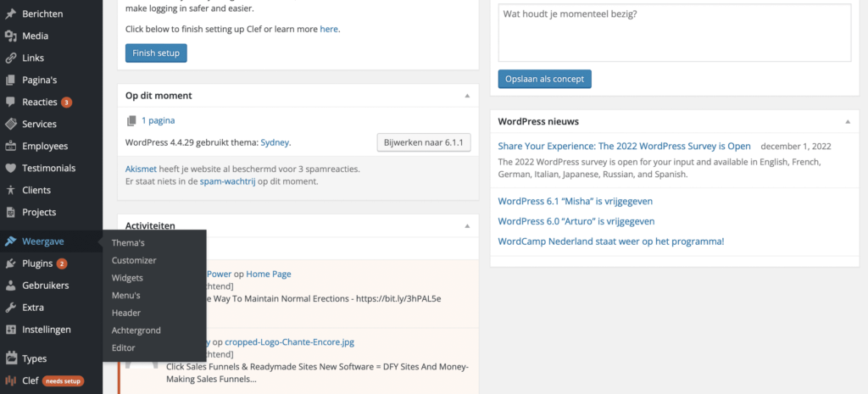Click the 'WordPress nieuws' panel title

[538, 122]
